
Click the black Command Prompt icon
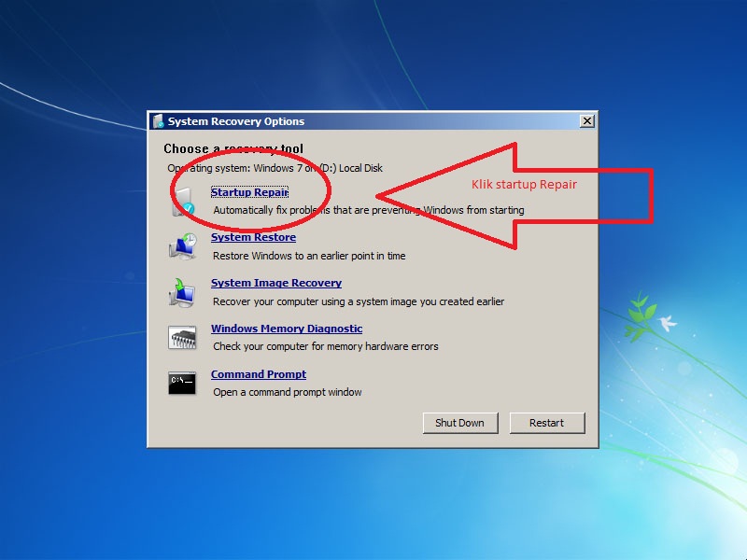click(x=182, y=384)
